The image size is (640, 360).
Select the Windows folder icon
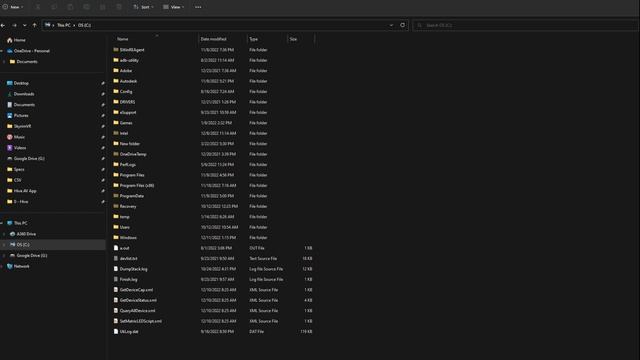coord(116,238)
